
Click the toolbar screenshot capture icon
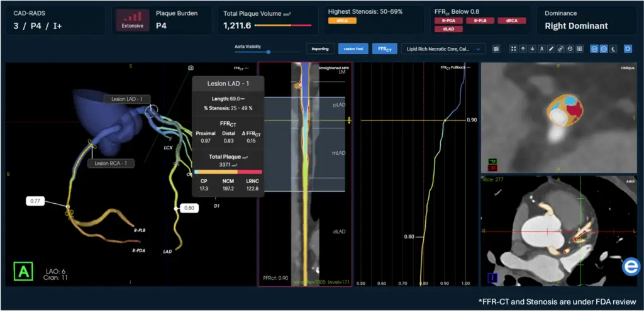click(x=579, y=49)
